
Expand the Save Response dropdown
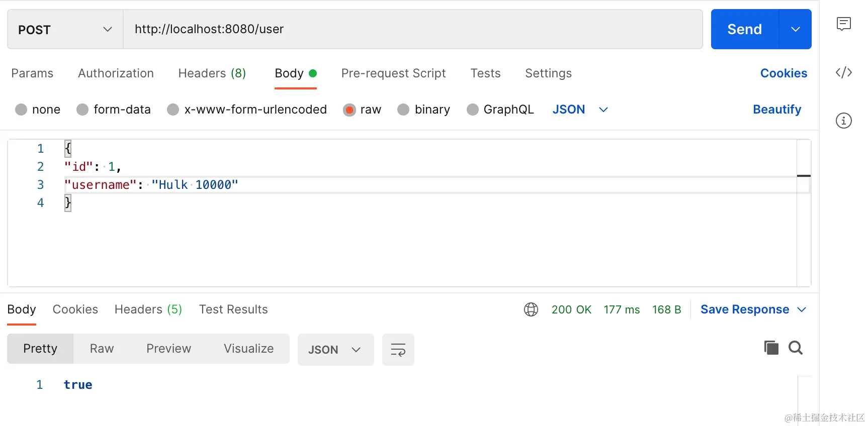[x=802, y=309]
